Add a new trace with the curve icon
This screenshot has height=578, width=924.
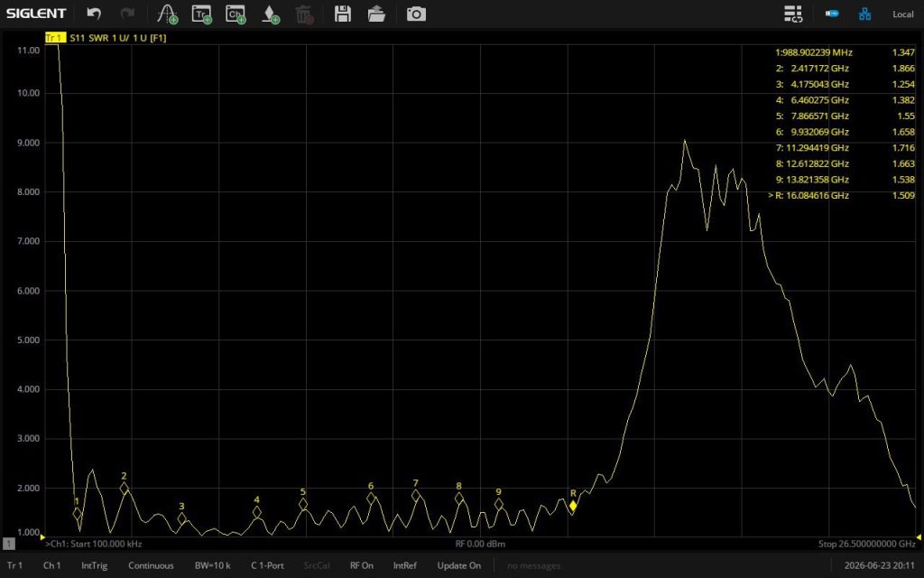tap(168, 14)
